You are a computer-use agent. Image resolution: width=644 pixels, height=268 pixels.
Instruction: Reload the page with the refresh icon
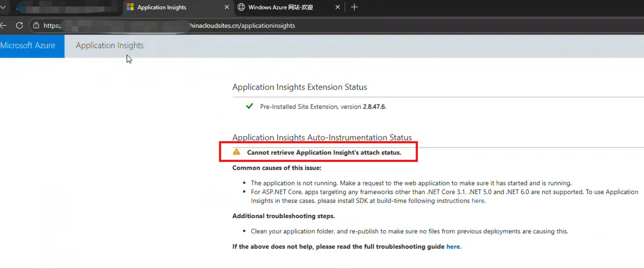[x=20, y=25]
